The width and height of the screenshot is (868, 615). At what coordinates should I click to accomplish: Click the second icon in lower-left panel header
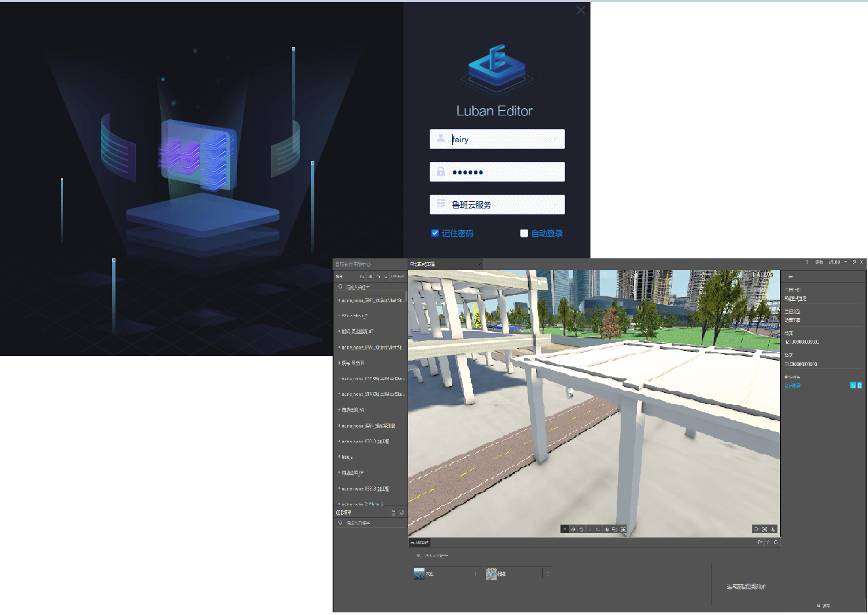click(401, 512)
